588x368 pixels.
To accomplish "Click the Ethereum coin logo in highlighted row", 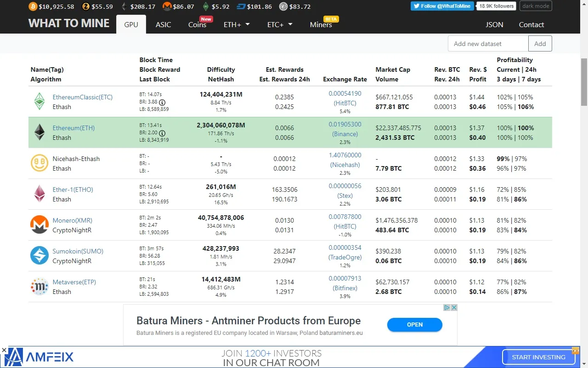I will point(40,132).
